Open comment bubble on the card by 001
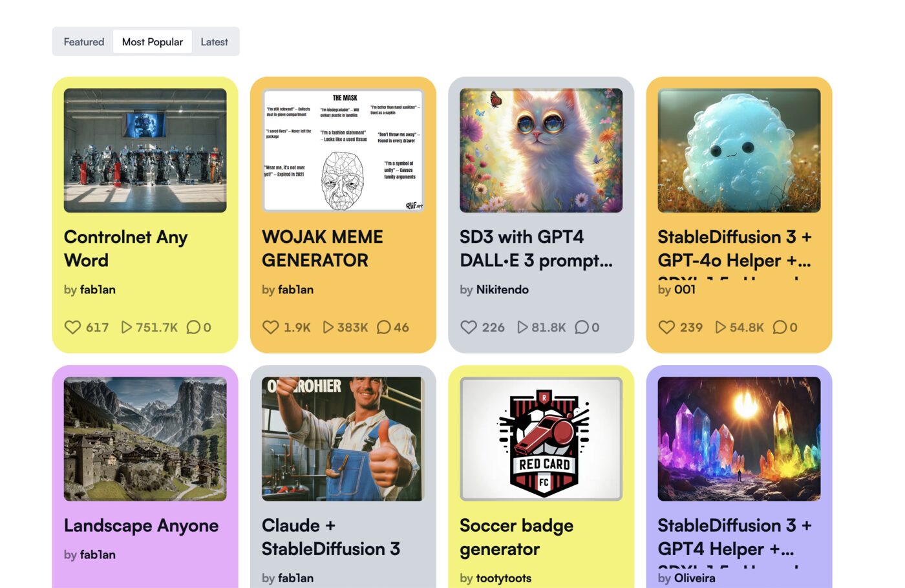This screenshot has width=905, height=588. (780, 328)
